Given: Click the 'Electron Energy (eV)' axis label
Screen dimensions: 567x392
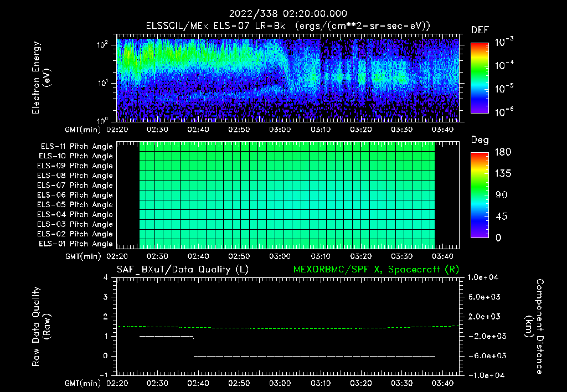Looking at the screenshot, I should point(41,78).
